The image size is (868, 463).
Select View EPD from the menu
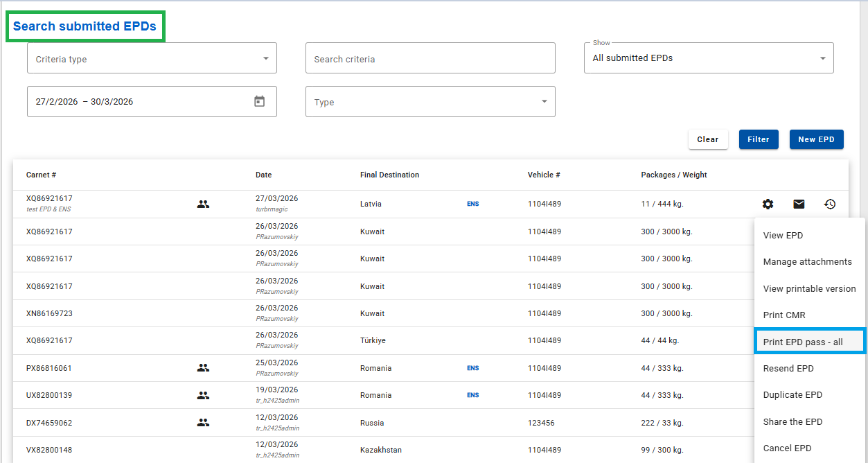pos(783,235)
